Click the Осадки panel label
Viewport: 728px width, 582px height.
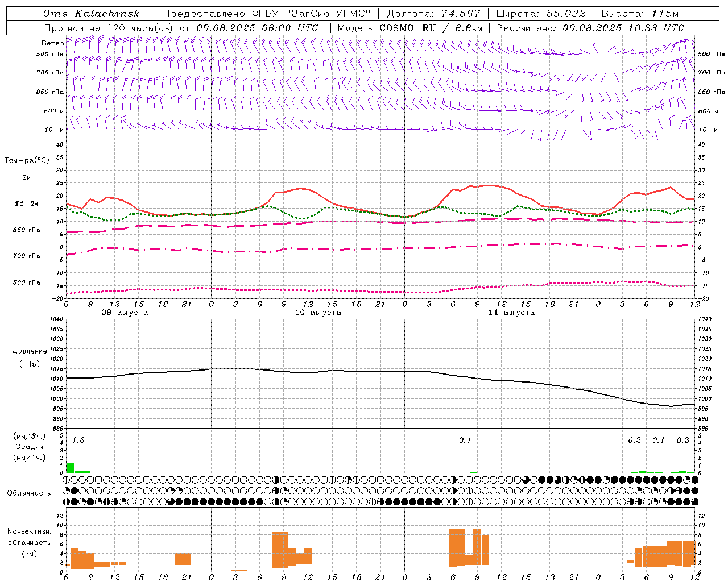[x=30, y=447]
